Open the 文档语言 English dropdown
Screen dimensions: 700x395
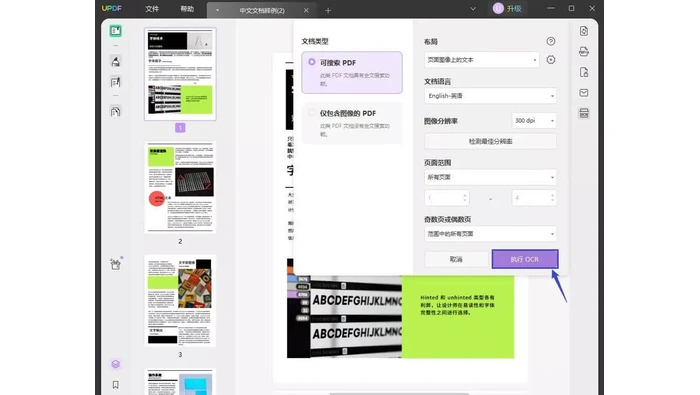tap(490, 96)
